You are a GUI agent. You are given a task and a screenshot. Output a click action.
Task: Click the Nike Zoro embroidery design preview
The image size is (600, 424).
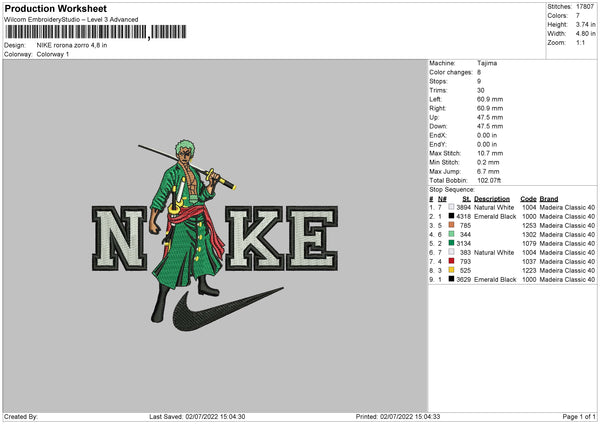click(x=215, y=235)
